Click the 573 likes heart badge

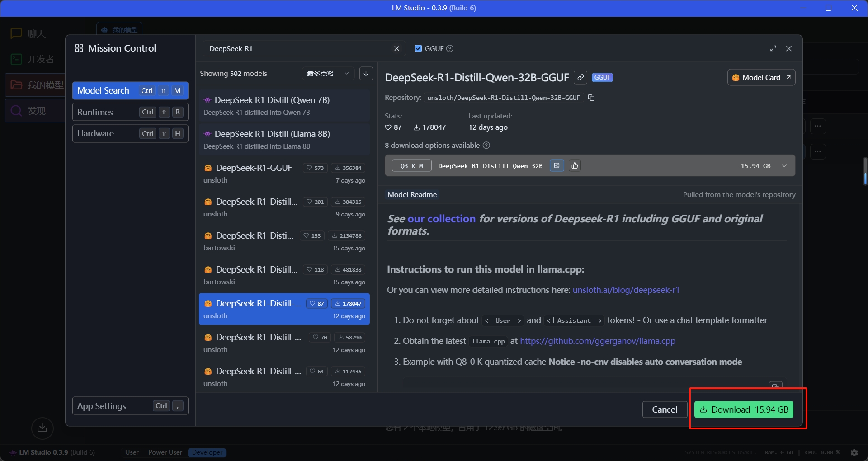pos(315,168)
